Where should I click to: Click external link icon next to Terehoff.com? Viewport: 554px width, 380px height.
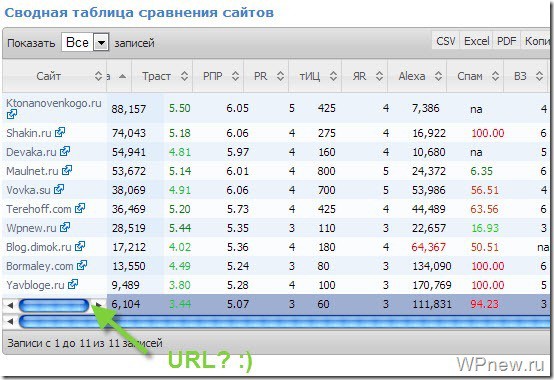[x=80, y=208]
